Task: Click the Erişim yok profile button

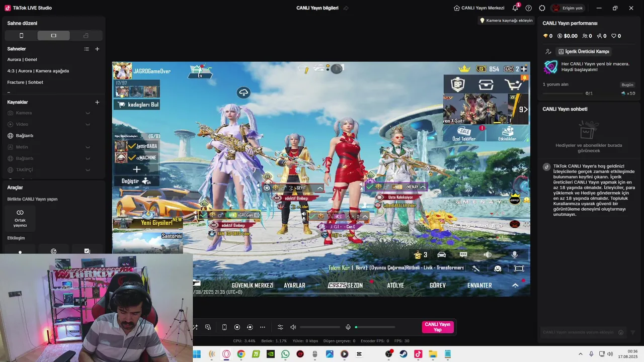Action: pyautogui.click(x=568, y=8)
